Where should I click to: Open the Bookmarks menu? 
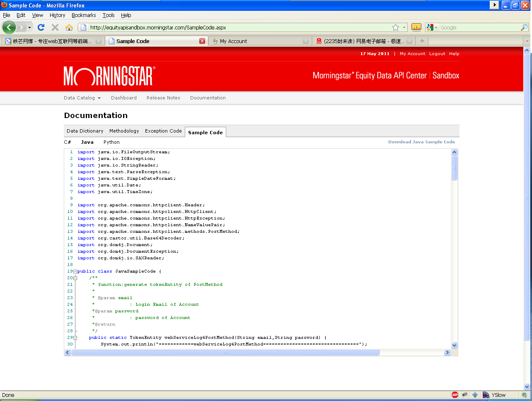click(x=84, y=15)
